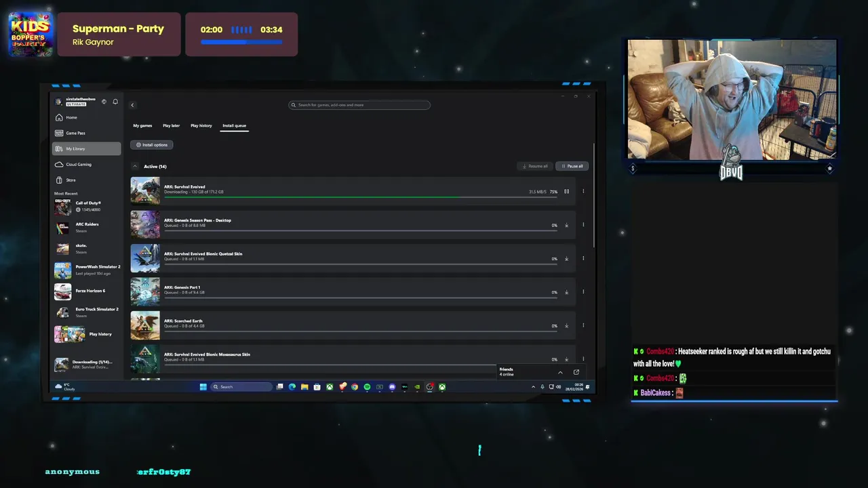This screenshot has width=868, height=488.
Task: Select the Install queue tab
Action: (234, 125)
